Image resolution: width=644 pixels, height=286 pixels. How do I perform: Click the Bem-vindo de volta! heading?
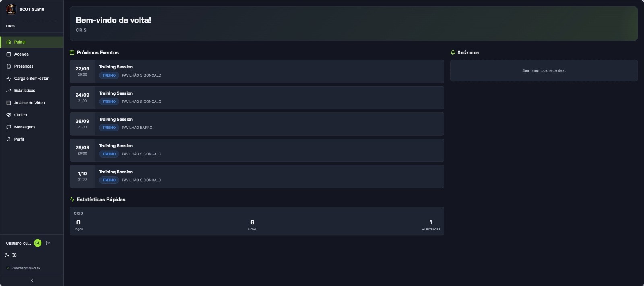114,20
